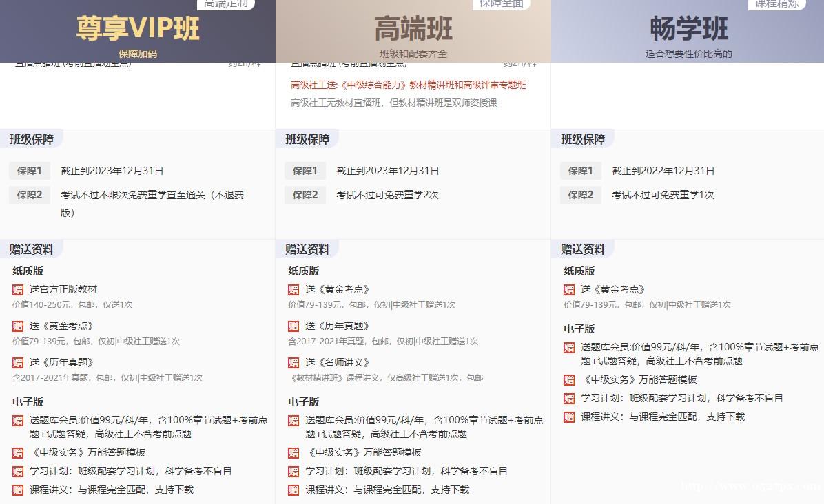
Task: Click 班级和配套齐全 subtitle under 高端班
Action: point(413,54)
